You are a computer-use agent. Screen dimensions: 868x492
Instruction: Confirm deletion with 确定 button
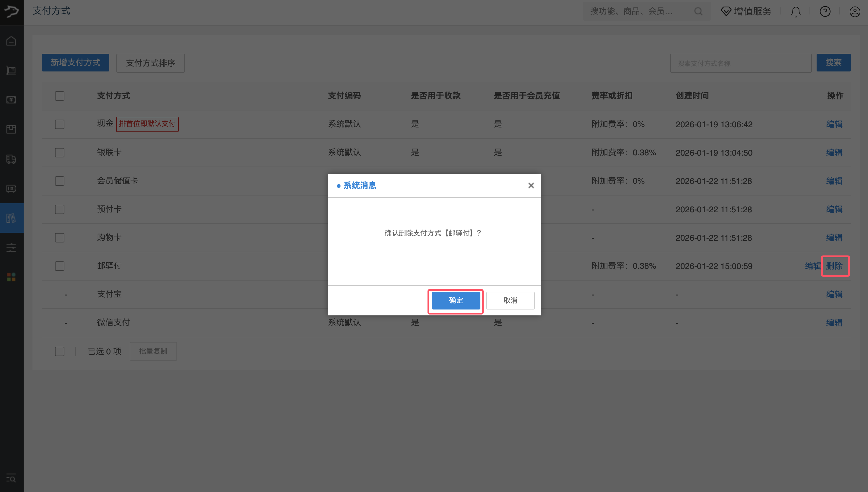(x=456, y=300)
